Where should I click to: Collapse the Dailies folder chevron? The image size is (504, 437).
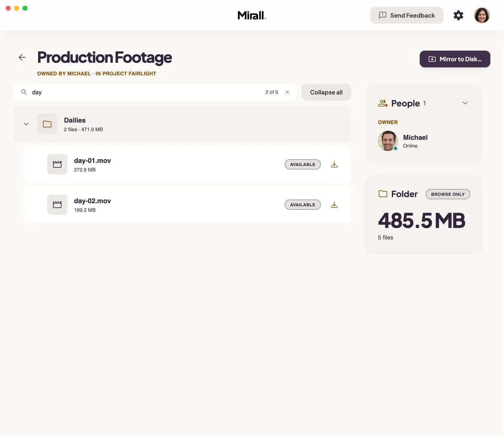pos(26,124)
